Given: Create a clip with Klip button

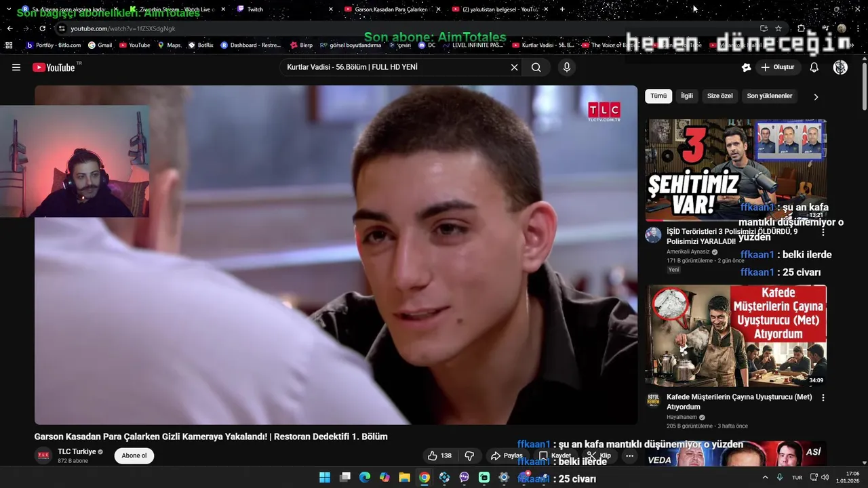Looking at the screenshot, I should [x=599, y=455].
